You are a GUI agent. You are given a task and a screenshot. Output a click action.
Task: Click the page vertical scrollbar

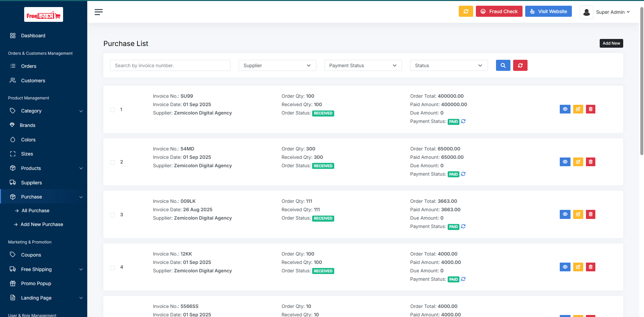(641, 81)
